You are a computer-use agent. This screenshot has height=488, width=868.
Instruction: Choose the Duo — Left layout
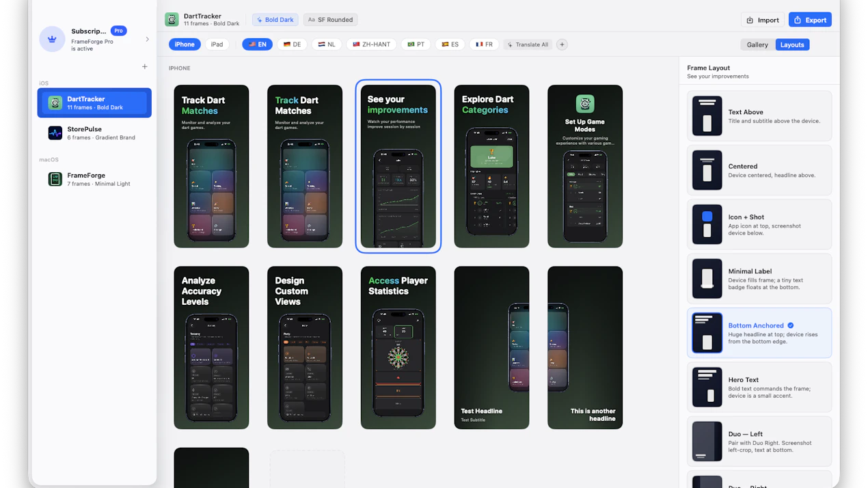point(759,442)
